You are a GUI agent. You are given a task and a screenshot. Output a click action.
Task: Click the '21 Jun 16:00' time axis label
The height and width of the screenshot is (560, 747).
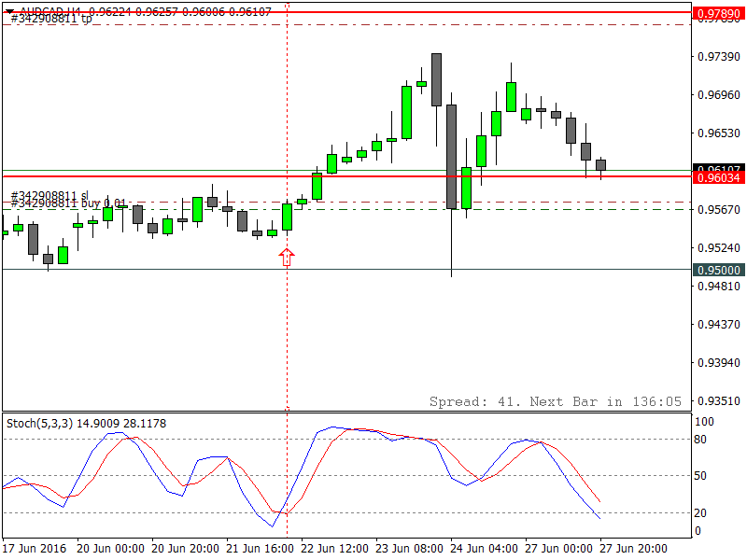(261, 549)
